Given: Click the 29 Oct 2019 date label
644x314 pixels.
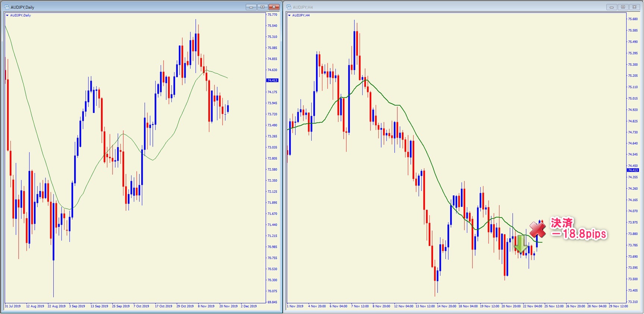Looking at the screenshot, I should click(185, 306).
